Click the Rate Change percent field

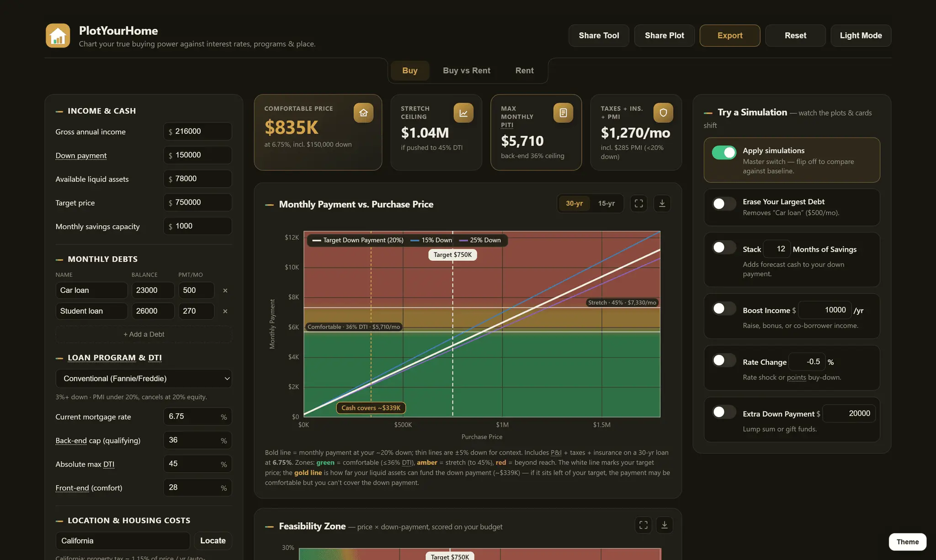pyautogui.click(x=808, y=362)
